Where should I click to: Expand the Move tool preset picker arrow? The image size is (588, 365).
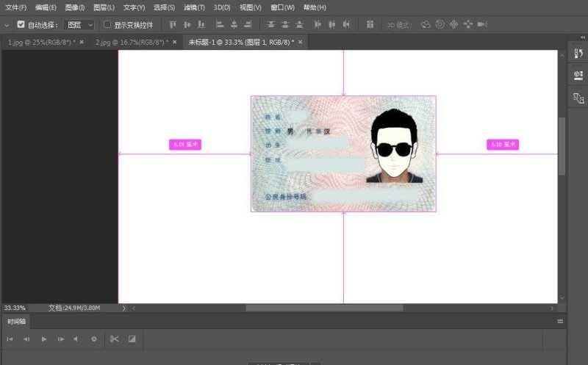(x=7, y=24)
